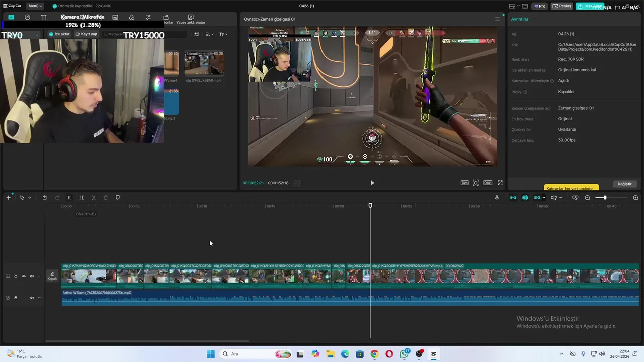The image size is (644, 362).
Task: Open the Audio tab icon
Action: (27, 17)
